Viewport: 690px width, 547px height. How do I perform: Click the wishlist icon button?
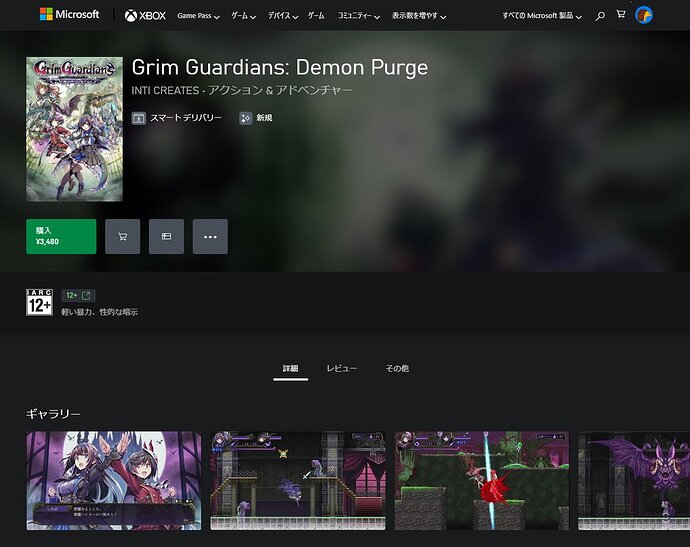pyautogui.click(x=166, y=237)
